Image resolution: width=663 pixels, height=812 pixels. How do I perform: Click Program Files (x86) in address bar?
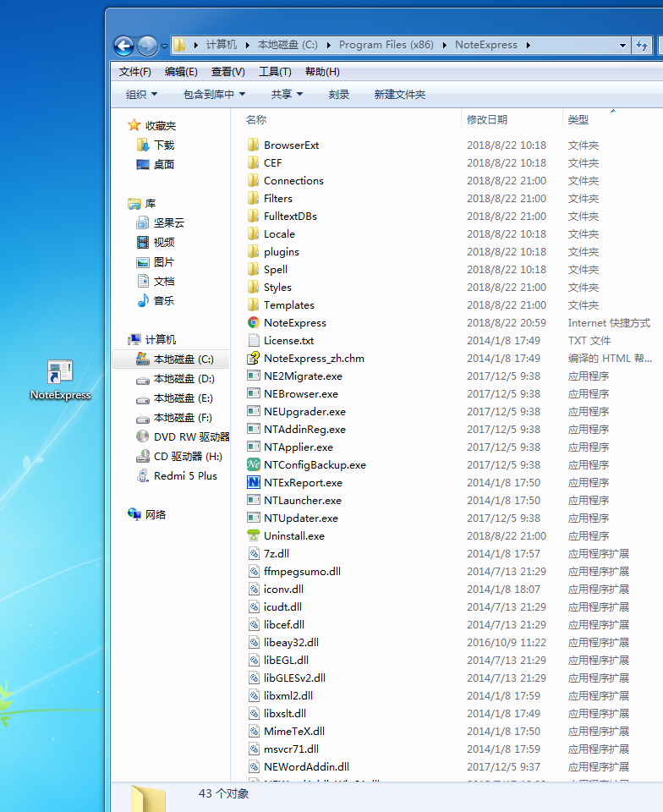[386, 45]
